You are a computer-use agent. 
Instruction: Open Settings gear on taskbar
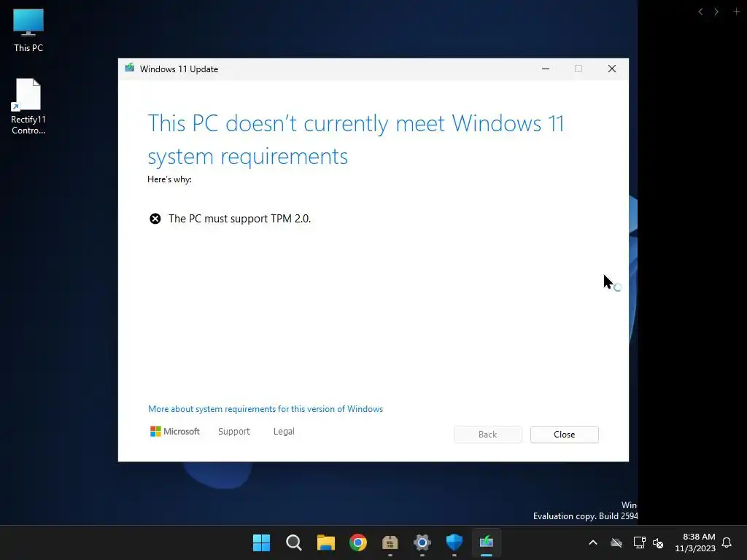click(422, 542)
